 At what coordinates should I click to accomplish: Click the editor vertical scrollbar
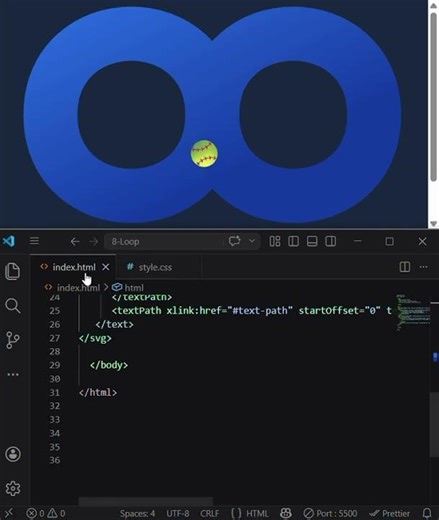point(434,424)
